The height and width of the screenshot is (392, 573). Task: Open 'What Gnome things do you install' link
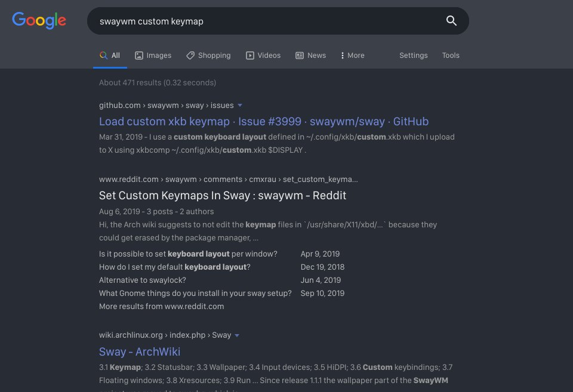[196, 294]
